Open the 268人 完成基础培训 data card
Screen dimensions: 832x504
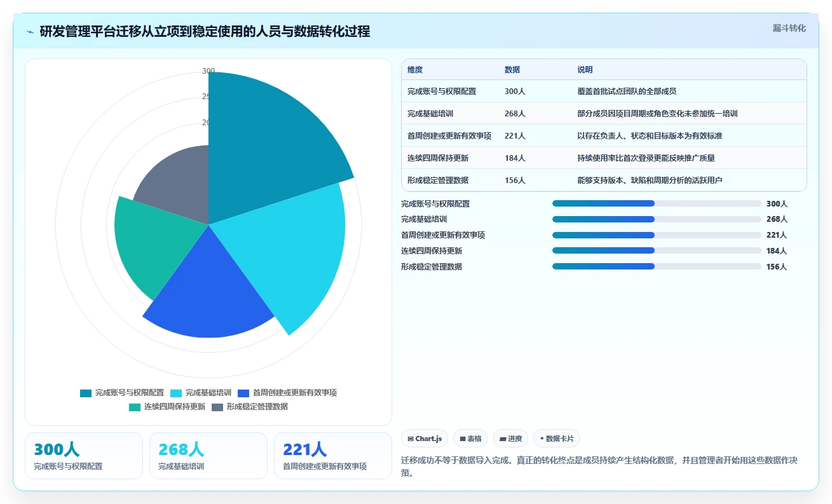tap(208, 456)
